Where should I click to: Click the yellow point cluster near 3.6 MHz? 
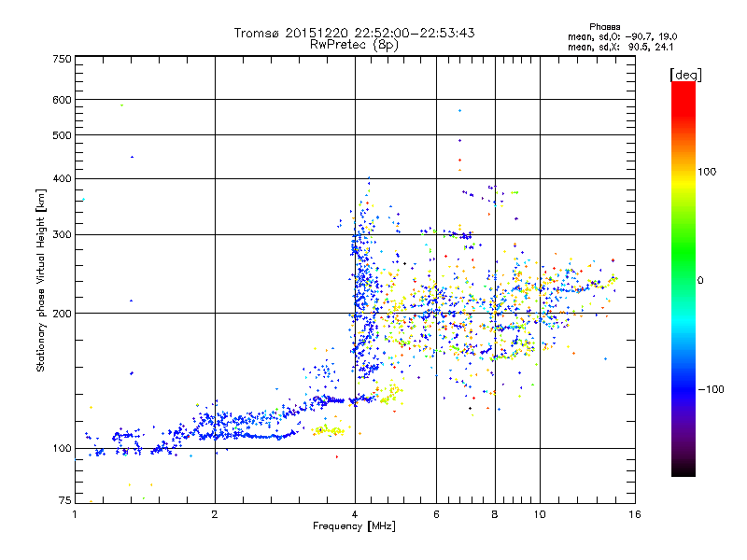pos(329,431)
